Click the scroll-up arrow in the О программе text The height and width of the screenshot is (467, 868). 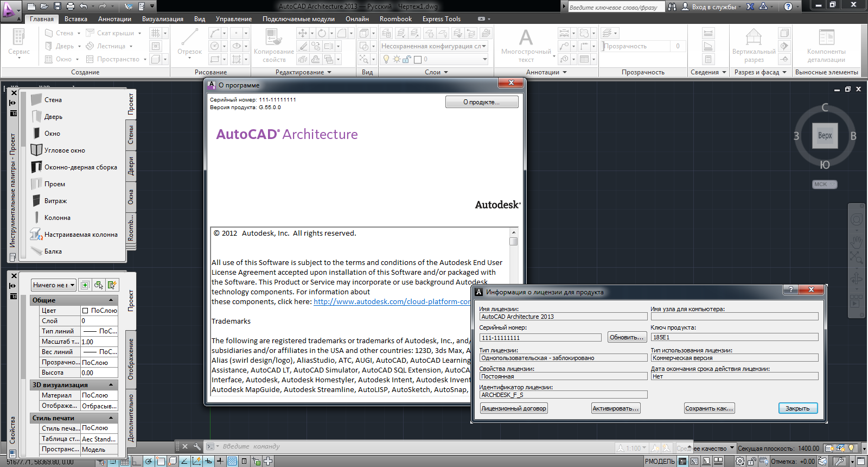[513, 232]
